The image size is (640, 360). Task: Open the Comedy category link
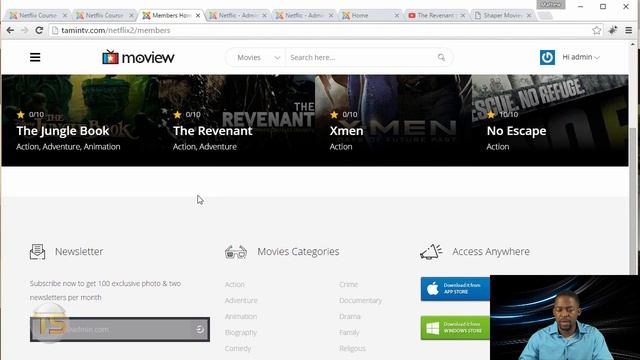tap(238, 349)
